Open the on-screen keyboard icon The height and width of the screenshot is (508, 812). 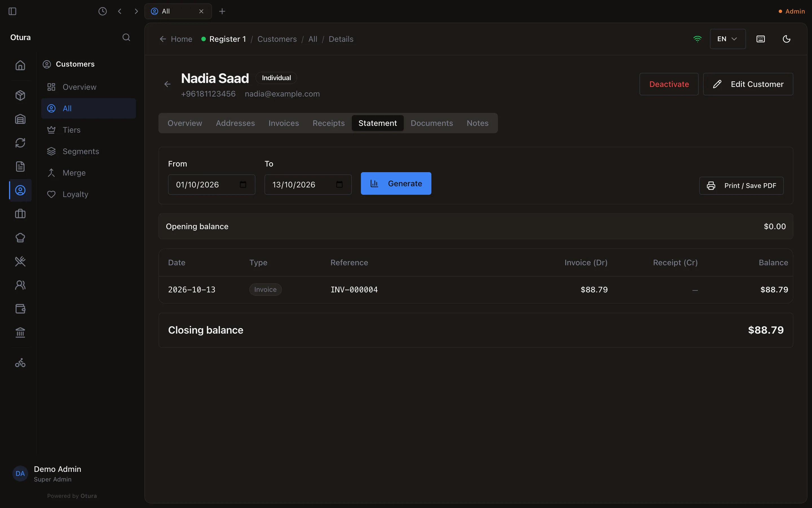[x=761, y=39]
